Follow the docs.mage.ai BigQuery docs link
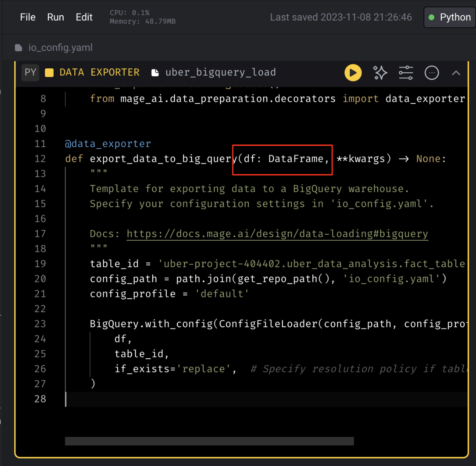476x466 pixels. pos(277,234)
